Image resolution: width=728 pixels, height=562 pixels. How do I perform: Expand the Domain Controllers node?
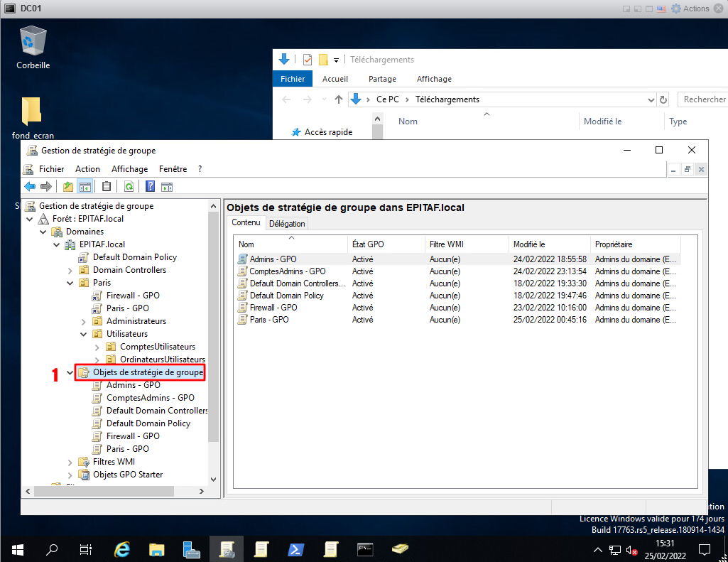coord(70,270)
